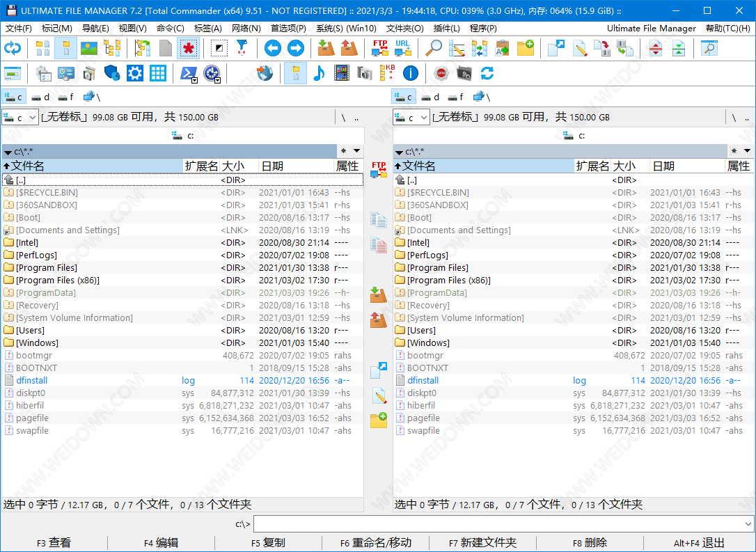
Task: Select drive d button in left panel
Action: point(40,97)
